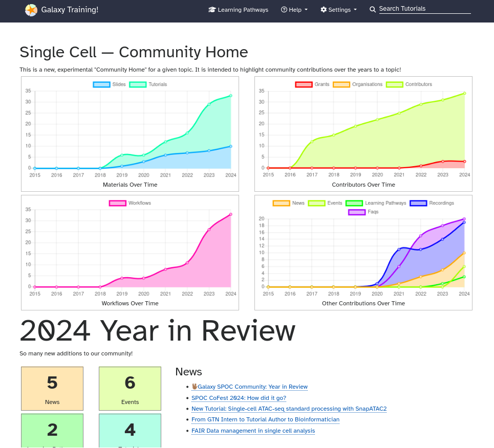Open Galaxy SPOC Community: Year in Review
The width and height of the screenshot is (494, 448).
(249, 387)
